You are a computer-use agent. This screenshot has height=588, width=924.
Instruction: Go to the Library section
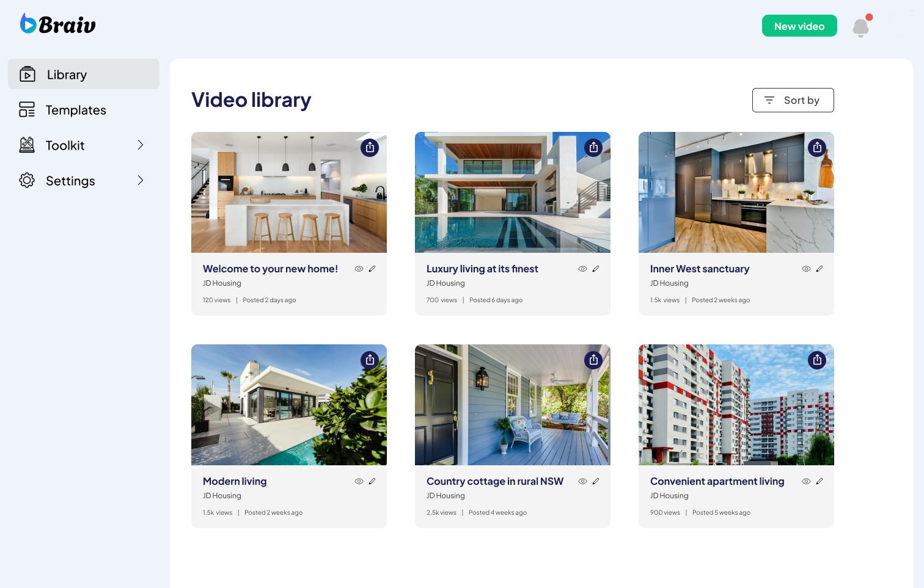(x=84, y=74)
